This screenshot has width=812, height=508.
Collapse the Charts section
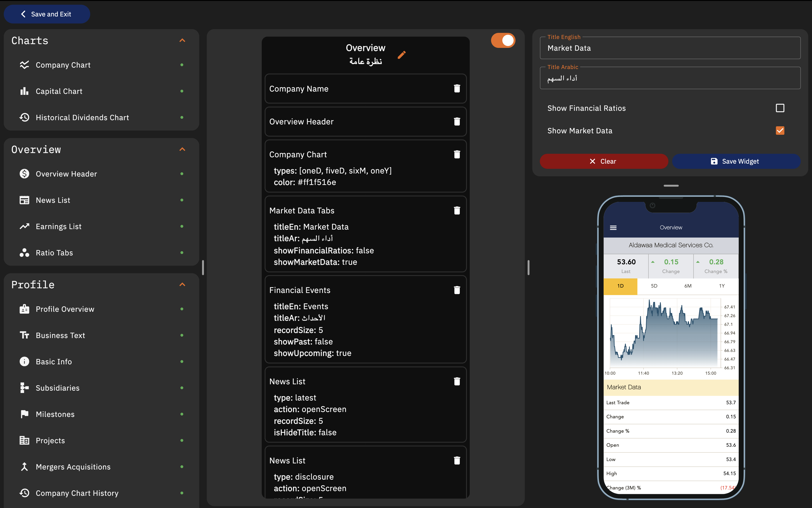coord(182,40)
